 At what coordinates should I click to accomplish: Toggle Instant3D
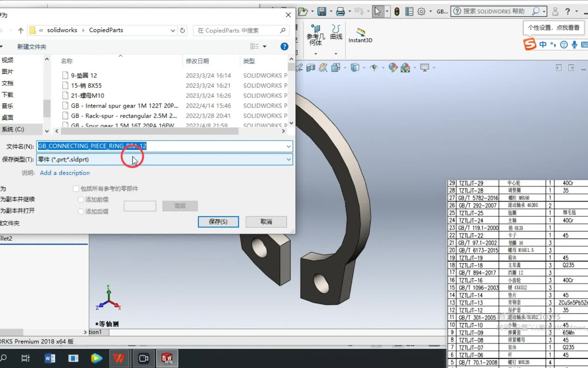pos(360,35)
